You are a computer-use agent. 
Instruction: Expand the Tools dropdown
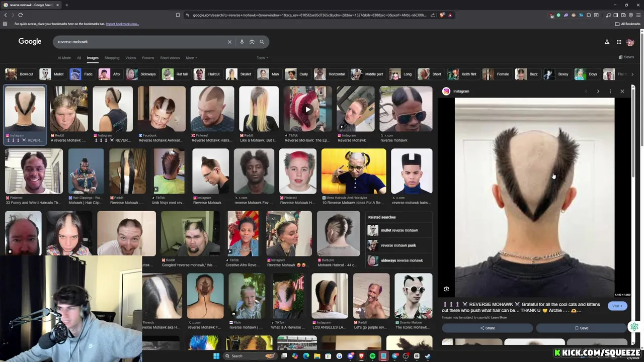click(x=262, y=58)
